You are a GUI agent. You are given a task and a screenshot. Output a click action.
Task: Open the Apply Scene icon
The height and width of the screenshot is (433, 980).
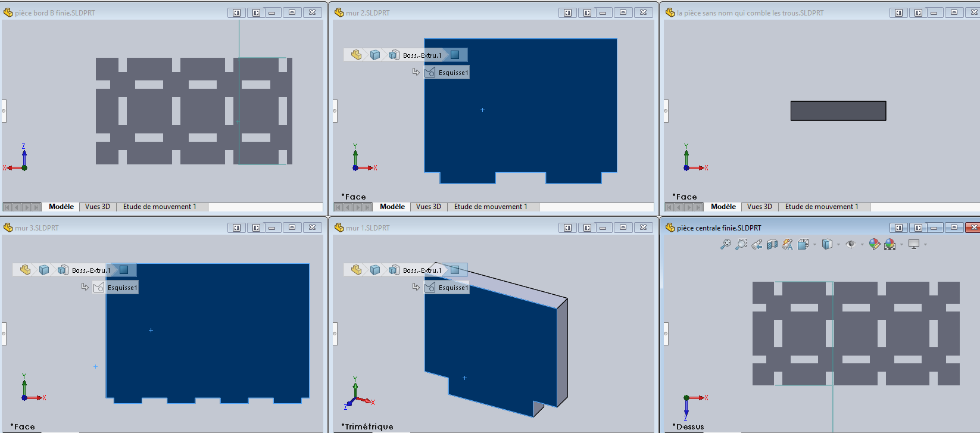coord(890,244)
